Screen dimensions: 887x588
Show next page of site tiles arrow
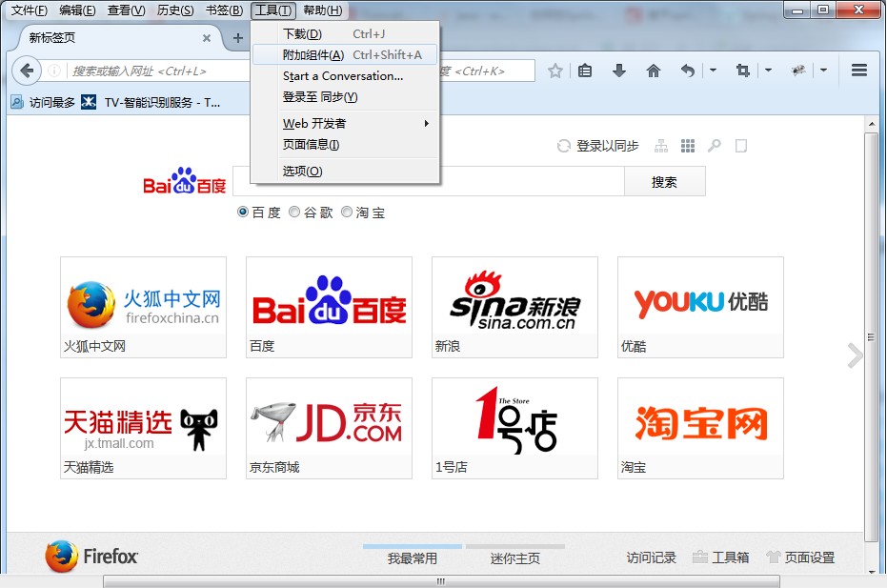855,355
